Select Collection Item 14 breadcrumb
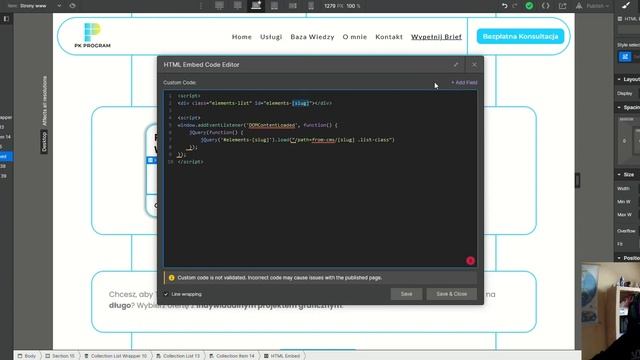Viewport: 640px width, 360px height. (231, 356)
